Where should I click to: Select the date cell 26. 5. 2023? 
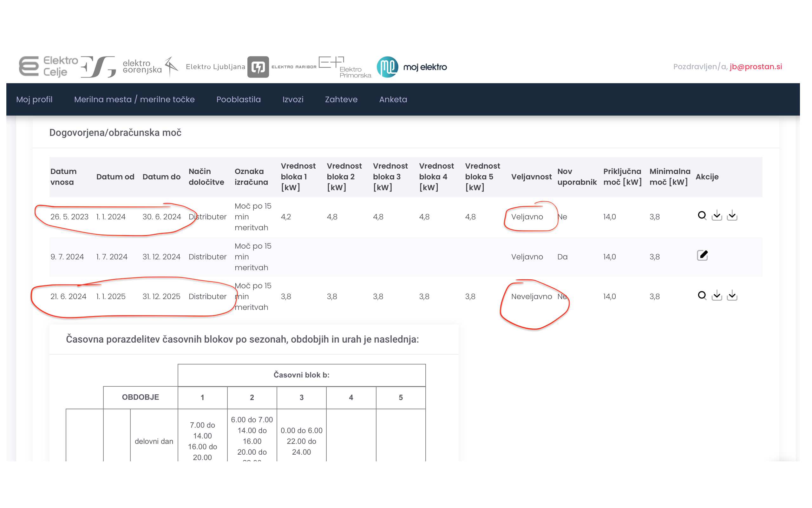[x=69, y=217]
